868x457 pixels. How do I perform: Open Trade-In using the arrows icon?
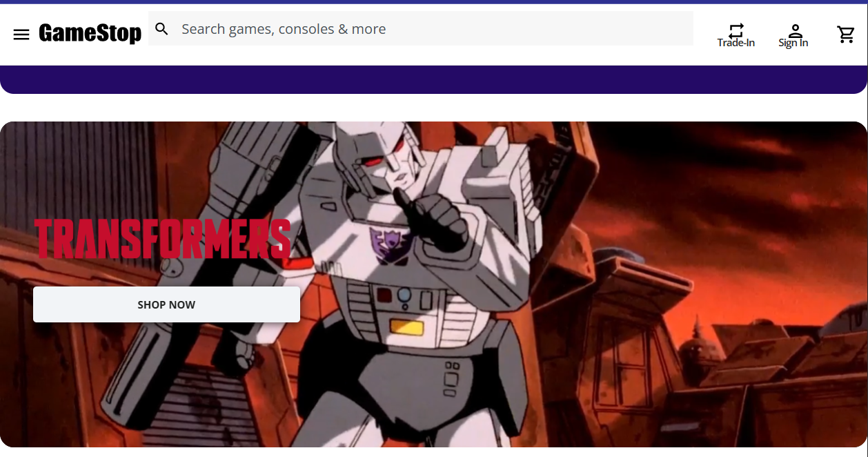[736, 29]
